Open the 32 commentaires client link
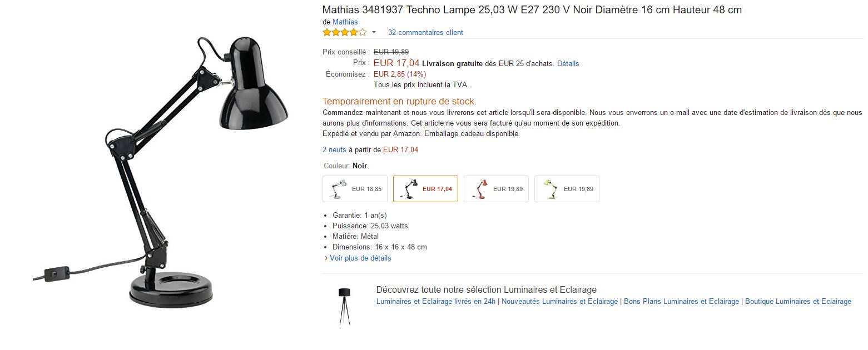 425,32
